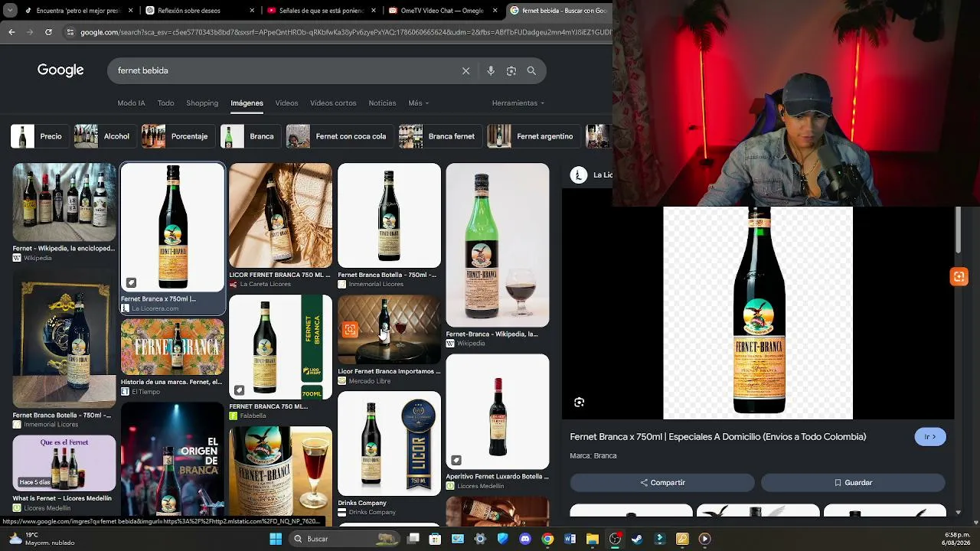Select the 'Noticias' search tab
The width and height of the screenshot is (980, 551).
click(382, 103)
